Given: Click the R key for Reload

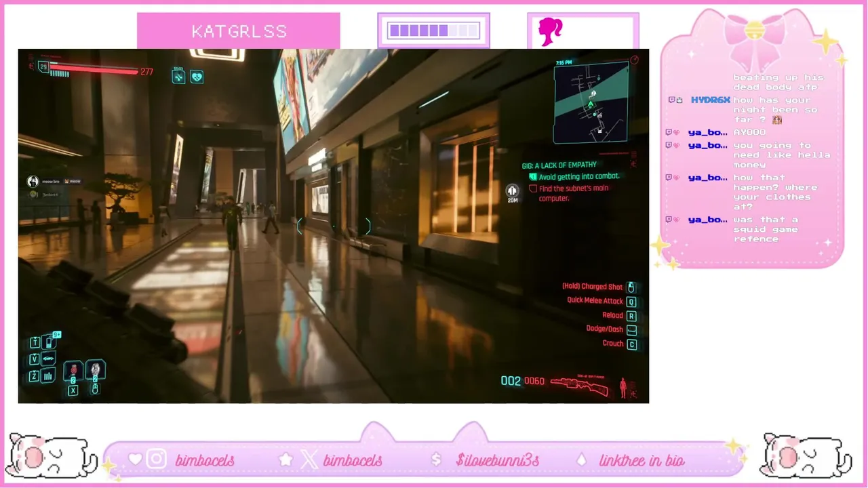Looking at the screenshot, I should point(631,316).
